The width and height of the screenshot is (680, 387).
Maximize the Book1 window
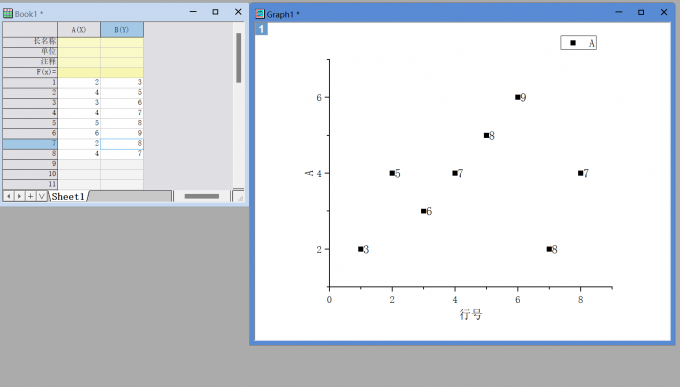[215, 12]
